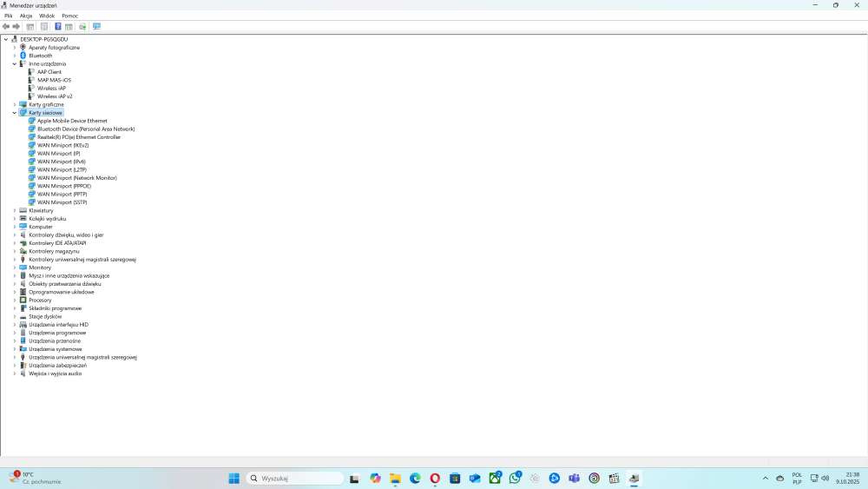The image size is (868, 489).
Task: Click the Wyszukaj taskbar search box
Action: (x=294, y=479)
